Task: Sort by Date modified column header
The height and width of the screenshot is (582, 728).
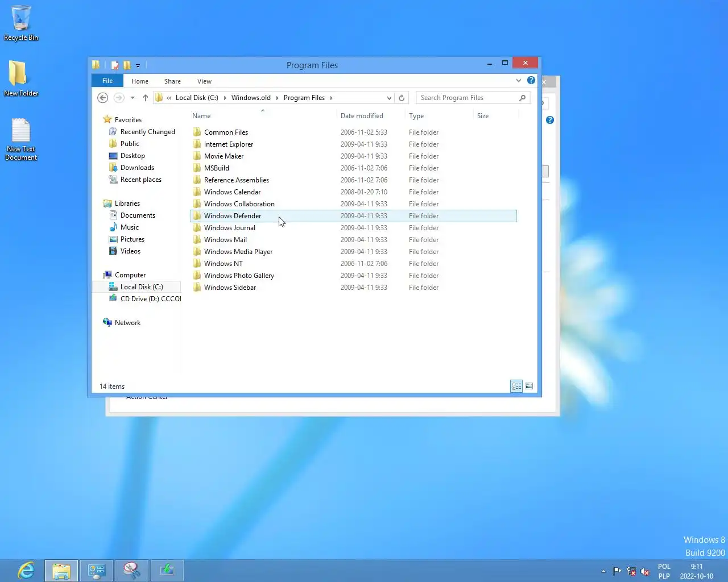Action: [x=371, y=116]
